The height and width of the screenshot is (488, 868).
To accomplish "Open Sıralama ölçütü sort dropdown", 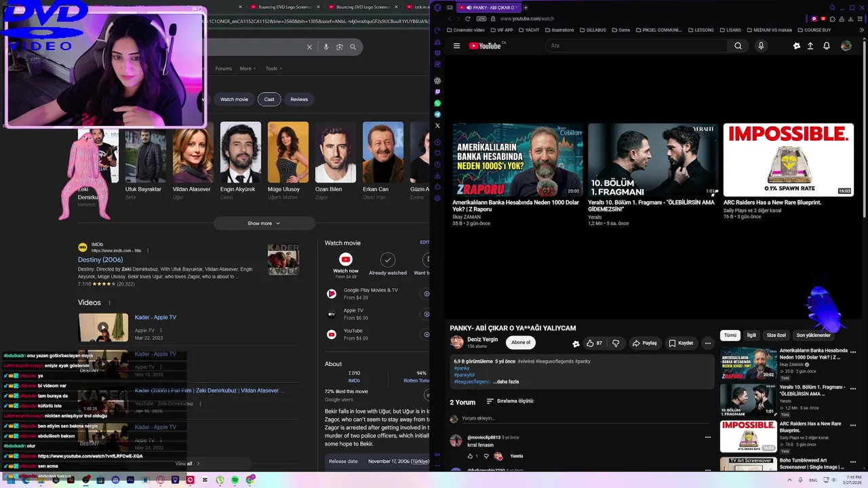I will pos(510,401).
